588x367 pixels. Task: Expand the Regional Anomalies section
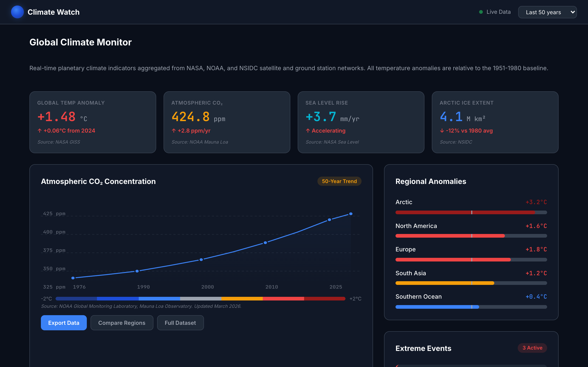click(431, 181)
